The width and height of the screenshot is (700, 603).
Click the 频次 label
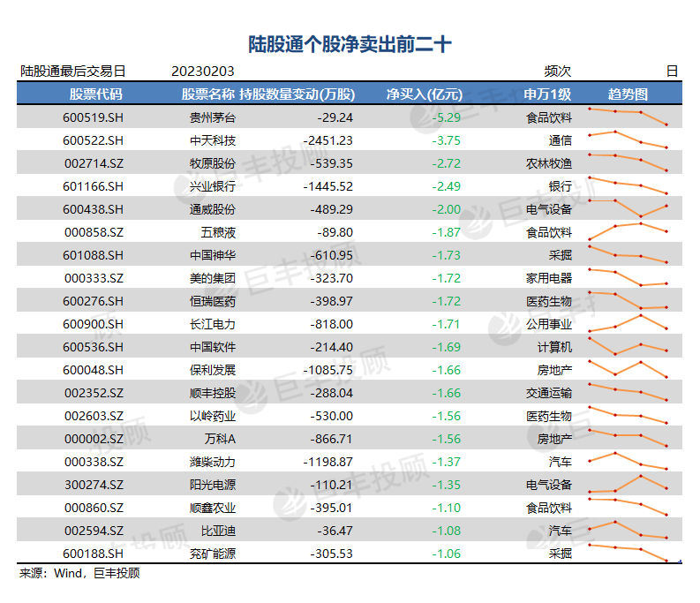[558, 72]
